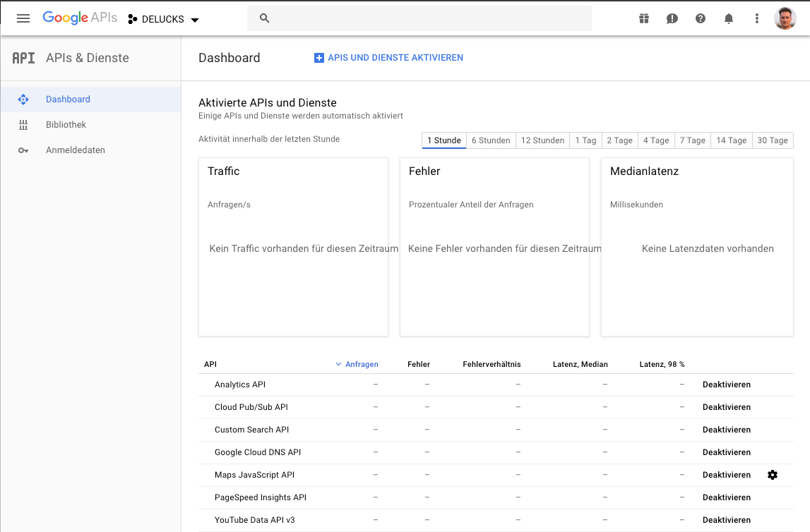Click the Anmeldedaten key icon
The width and height of the screenshot is (810, 532).
click(23, 150)
